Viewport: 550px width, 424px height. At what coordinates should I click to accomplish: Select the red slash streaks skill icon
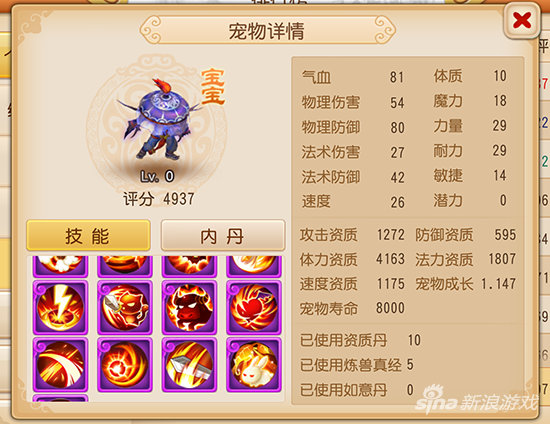pos(60,365)
